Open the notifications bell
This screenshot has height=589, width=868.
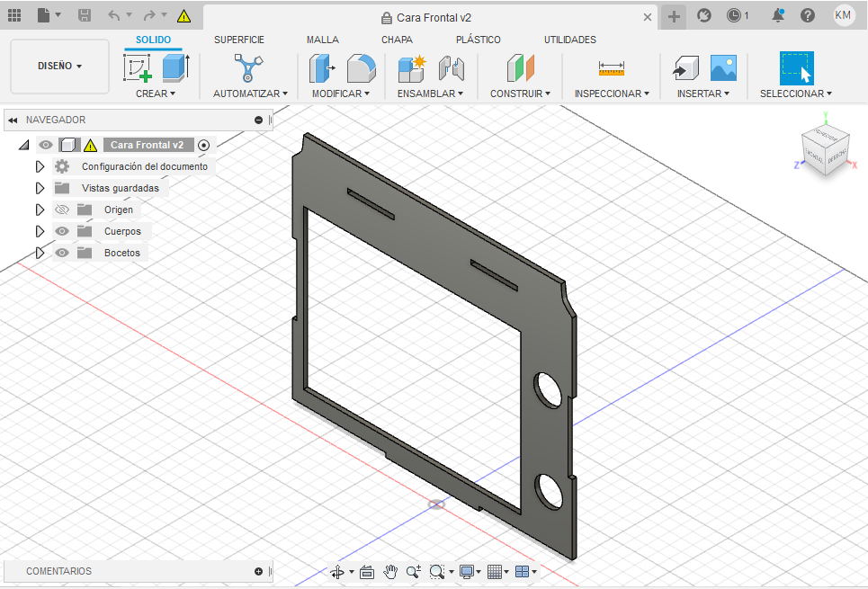pyautogui.click(x=778, y=15)
